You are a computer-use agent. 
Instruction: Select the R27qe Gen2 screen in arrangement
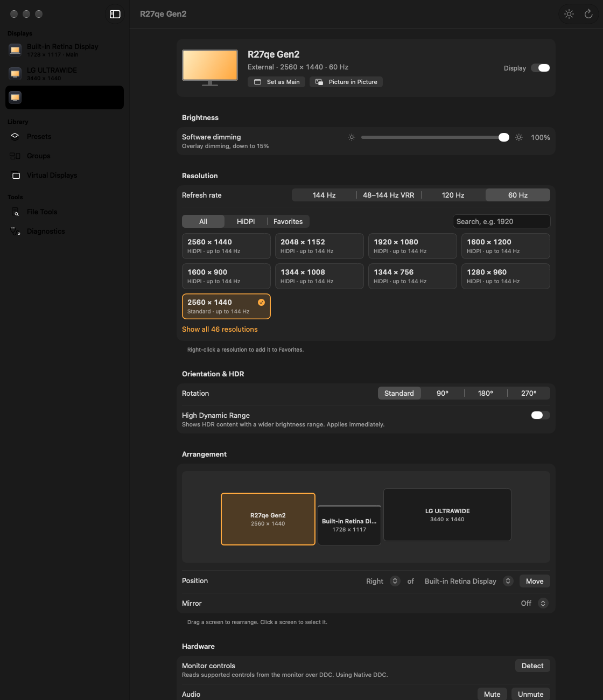click(268, 519)
